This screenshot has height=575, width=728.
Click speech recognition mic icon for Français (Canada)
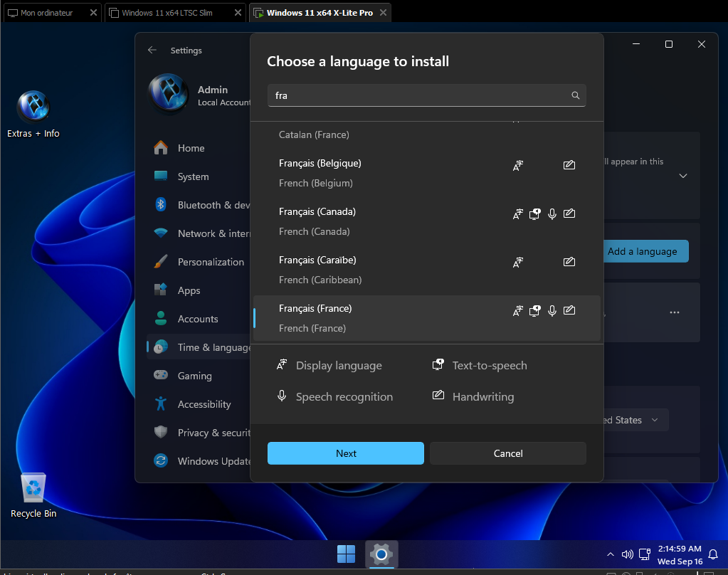(552, 213)
